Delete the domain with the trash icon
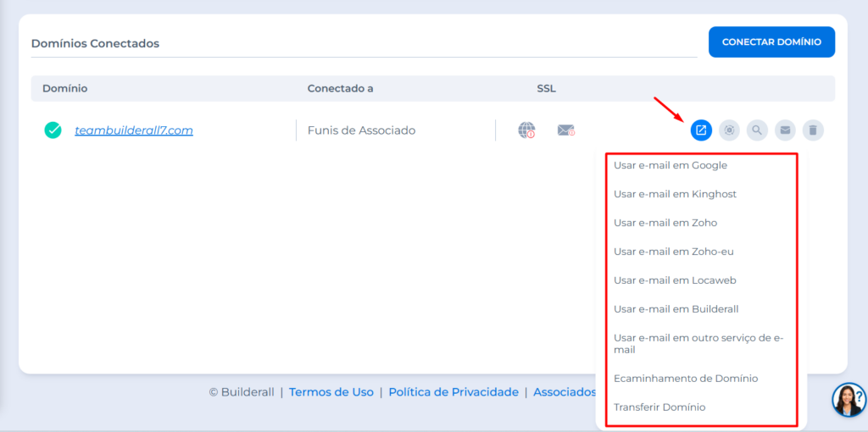 [813, 130]
